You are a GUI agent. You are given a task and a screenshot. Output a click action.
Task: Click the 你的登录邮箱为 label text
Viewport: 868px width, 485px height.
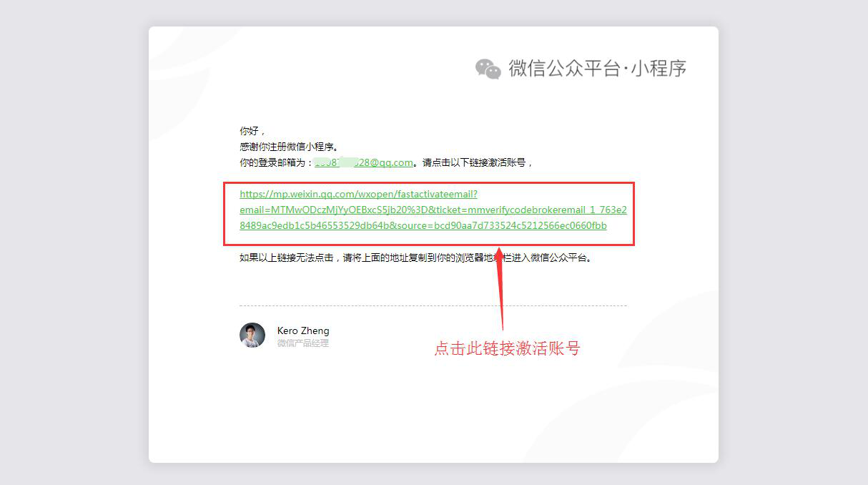pos(277,162)
